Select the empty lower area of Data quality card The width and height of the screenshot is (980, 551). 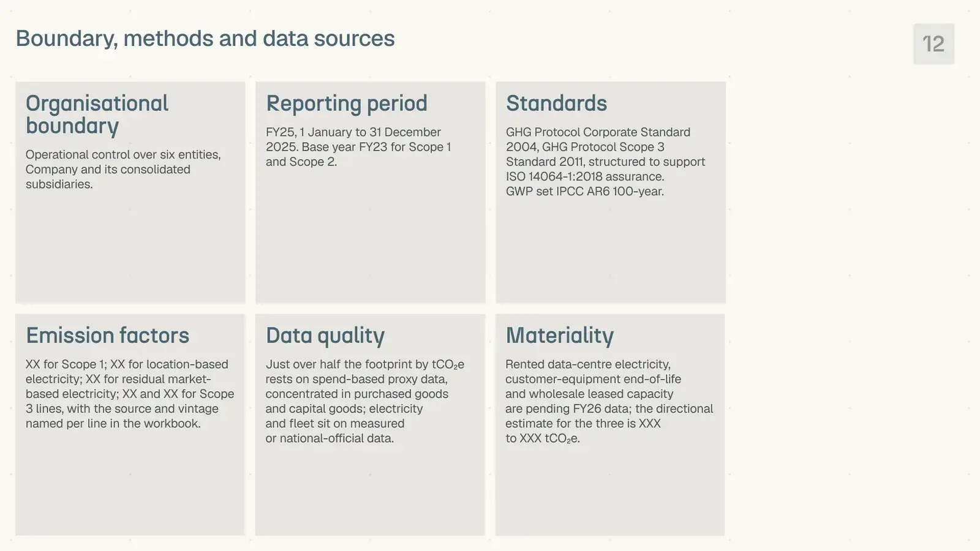[x=370, y=490]
